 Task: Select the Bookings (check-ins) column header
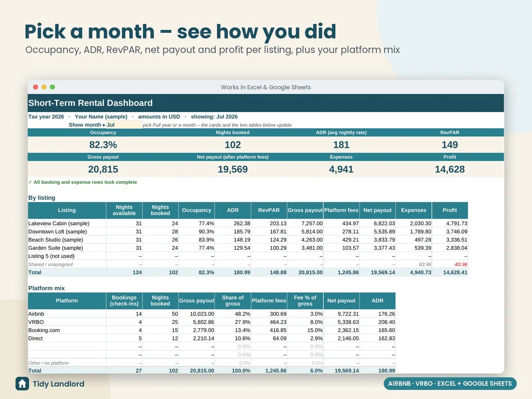(x=124, y=301)
